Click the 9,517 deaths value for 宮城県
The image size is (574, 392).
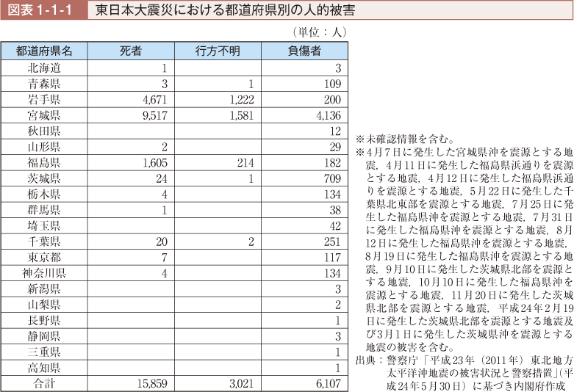154,115
